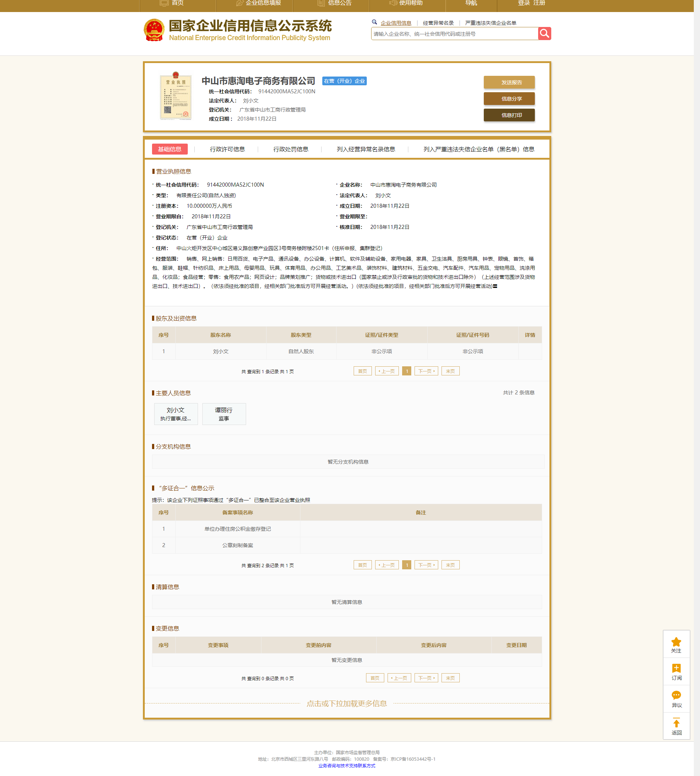
Task: Click 上一页 in 多证合一 pagination
Action: (x=386, y=565)
